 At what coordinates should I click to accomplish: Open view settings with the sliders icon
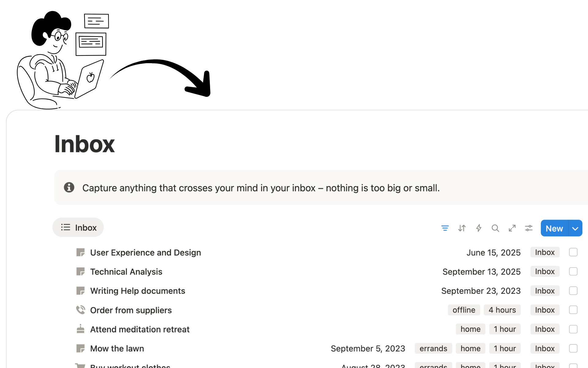tap(529, 228)
